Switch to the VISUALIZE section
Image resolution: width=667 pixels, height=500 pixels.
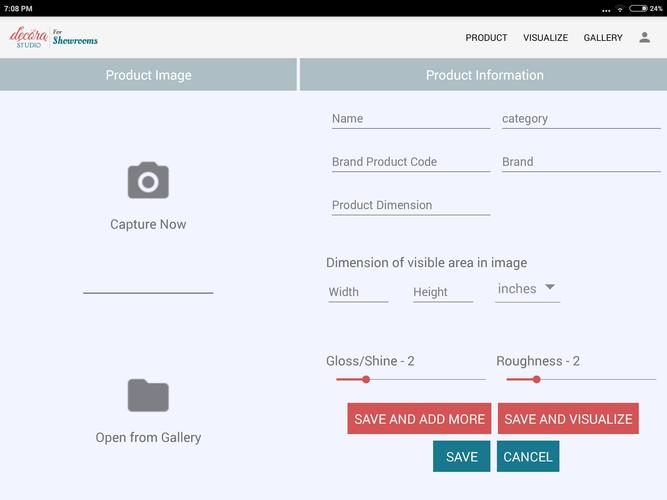click(545, 38)
